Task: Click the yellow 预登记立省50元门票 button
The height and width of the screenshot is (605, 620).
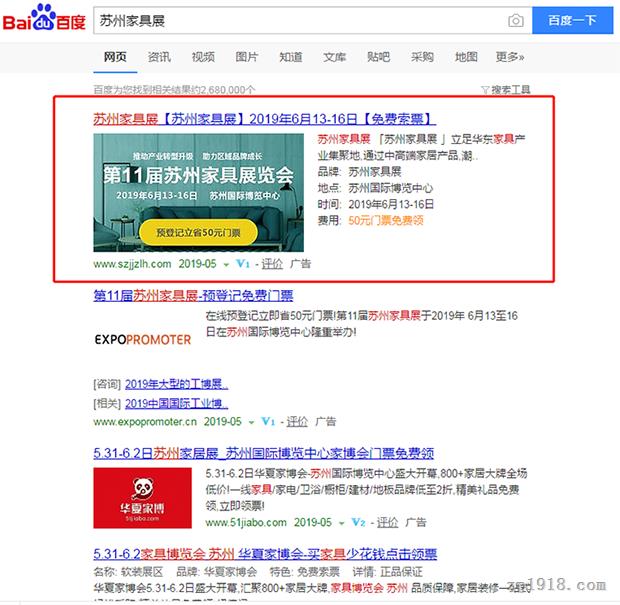Action: pyautogui.click(x=198, y=233)
